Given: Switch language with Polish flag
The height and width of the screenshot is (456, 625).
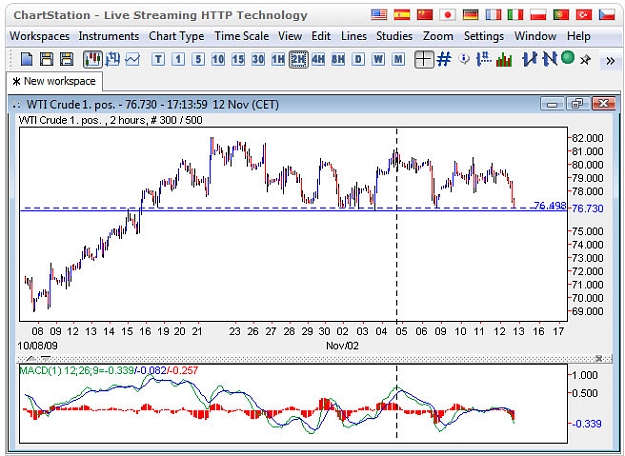Looking at the screenshot, I should pyautogui.click(x=538, y=15).
